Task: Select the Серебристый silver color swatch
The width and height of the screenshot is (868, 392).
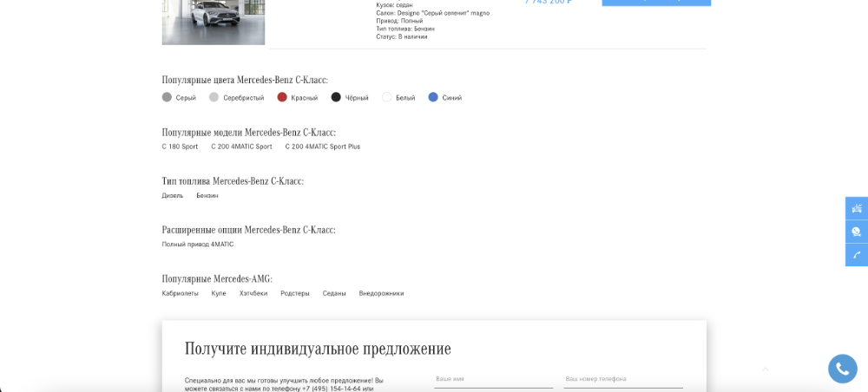Action: [214, 97]
